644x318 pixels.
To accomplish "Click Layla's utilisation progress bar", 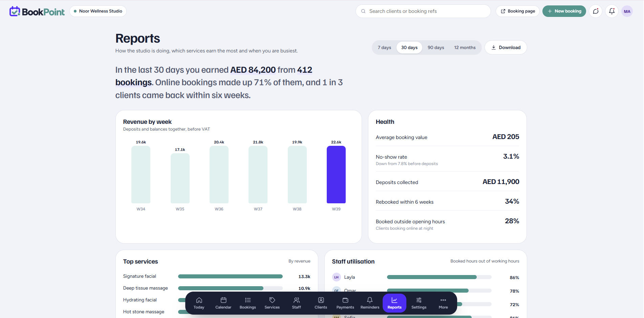I will [x=439, y=277].
